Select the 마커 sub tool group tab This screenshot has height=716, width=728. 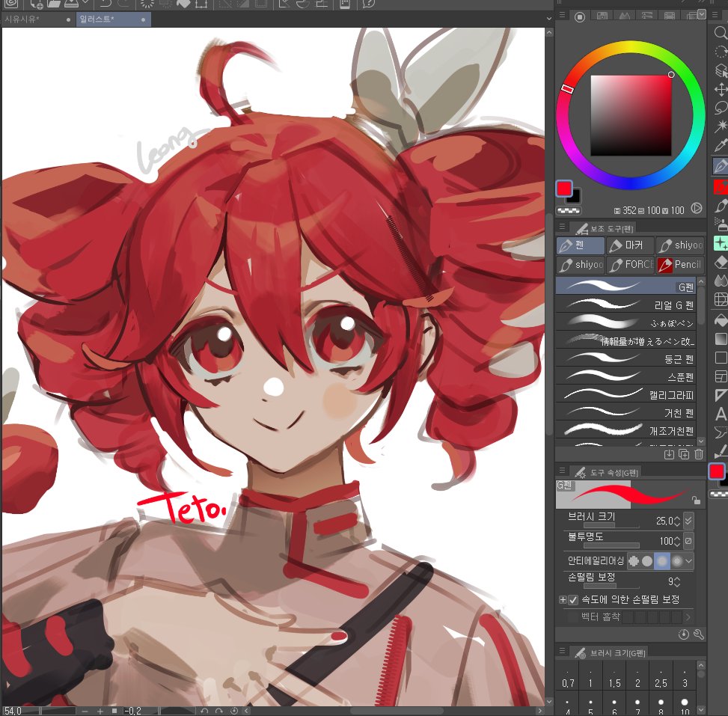(x=630, y=245)
